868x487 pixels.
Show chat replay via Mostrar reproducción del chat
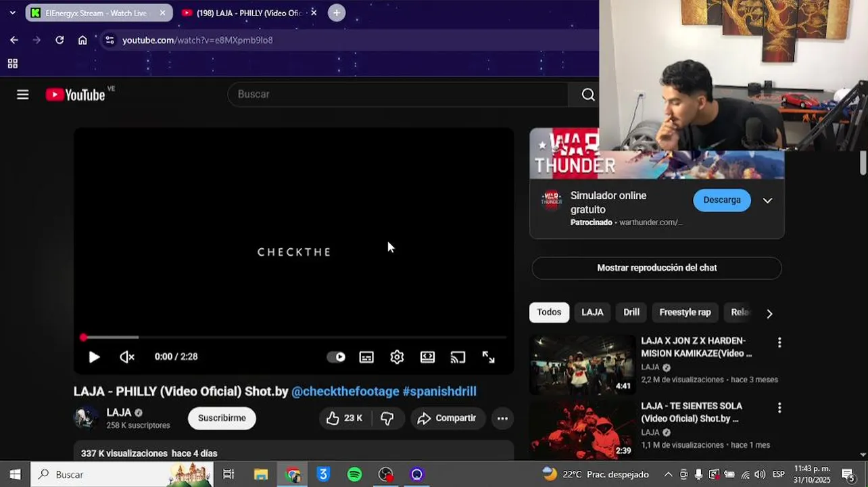tap(657, 268)
